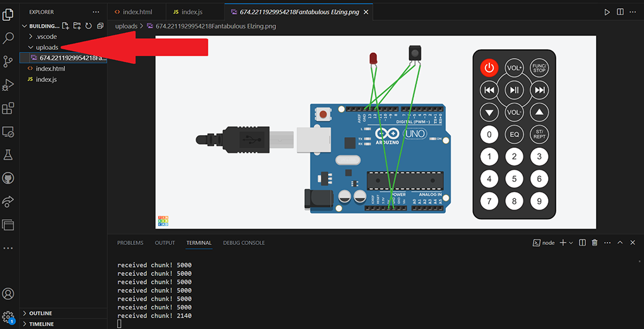Screen dimensions: 644x329
Task: Open index.js from the Explorer tree
Action: [63, 80]
